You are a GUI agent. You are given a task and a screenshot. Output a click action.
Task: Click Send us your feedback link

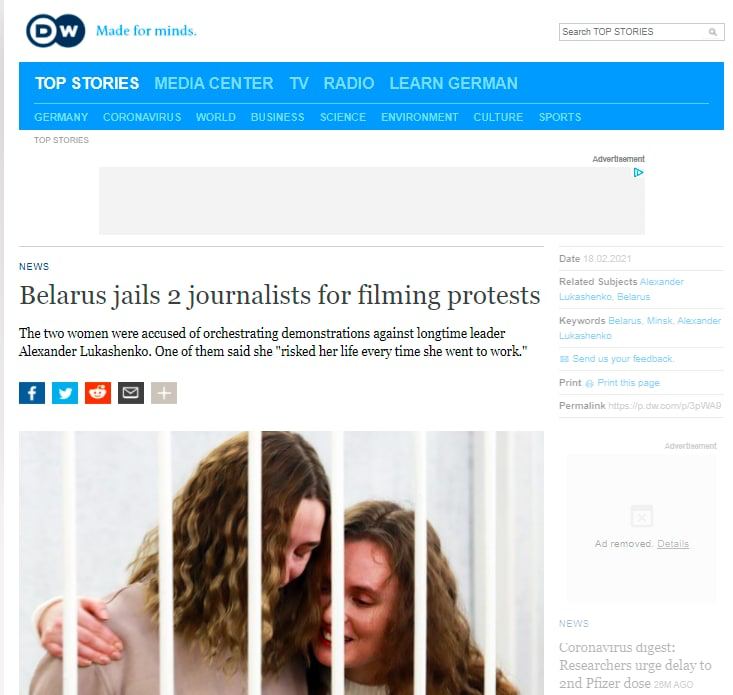[622, 358]
